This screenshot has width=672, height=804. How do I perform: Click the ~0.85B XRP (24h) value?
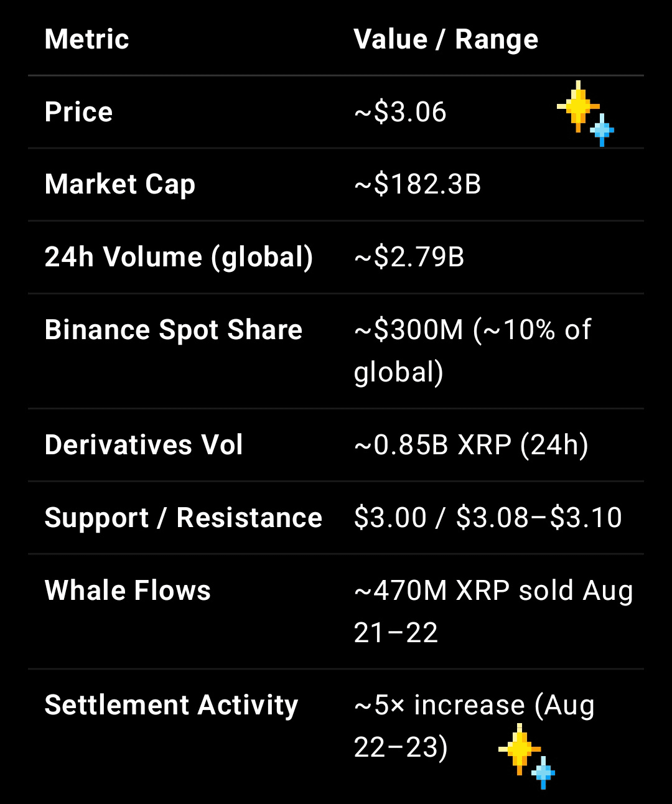[x=471, y=445]
